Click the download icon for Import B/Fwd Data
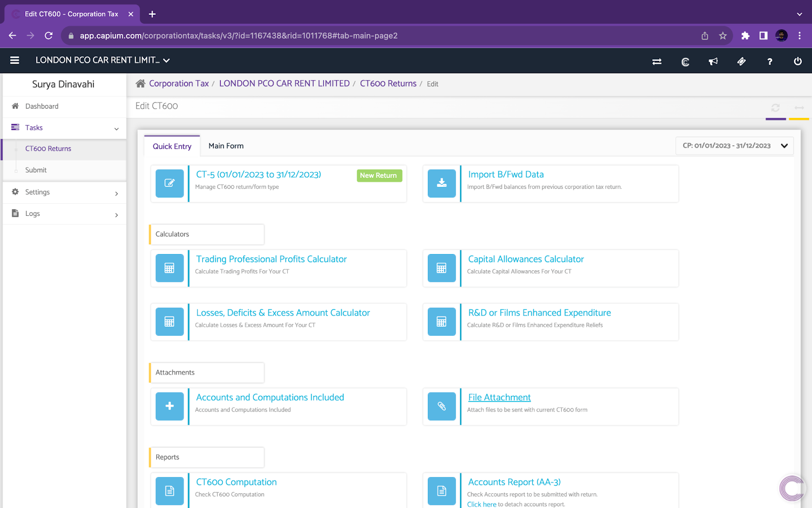This screenshot has height=508, width=812. (x=442, y=183)
